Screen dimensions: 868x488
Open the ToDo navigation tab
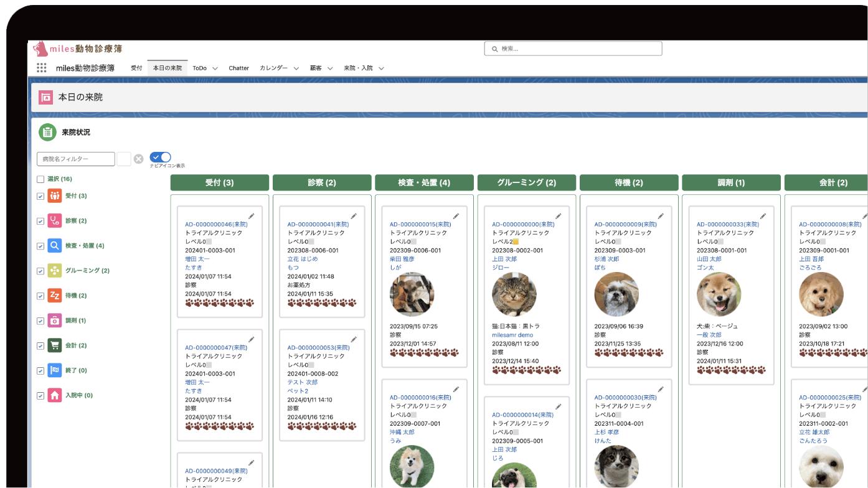point(199,68)
